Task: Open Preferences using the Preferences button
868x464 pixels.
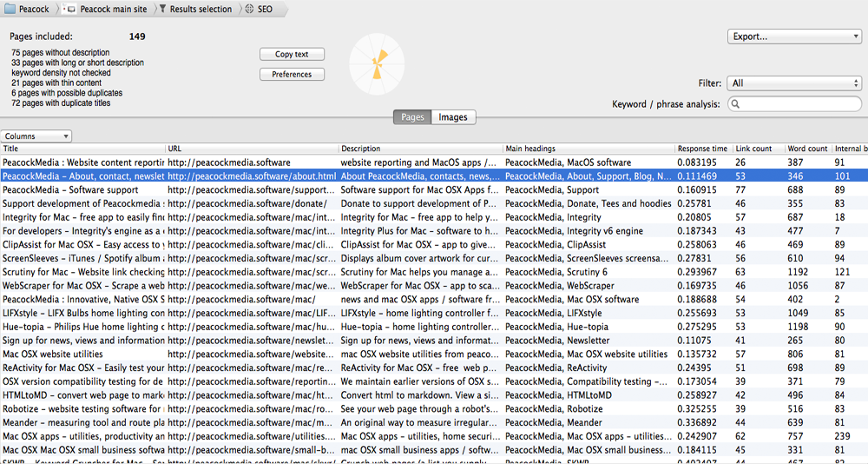Action: point(292,75)
